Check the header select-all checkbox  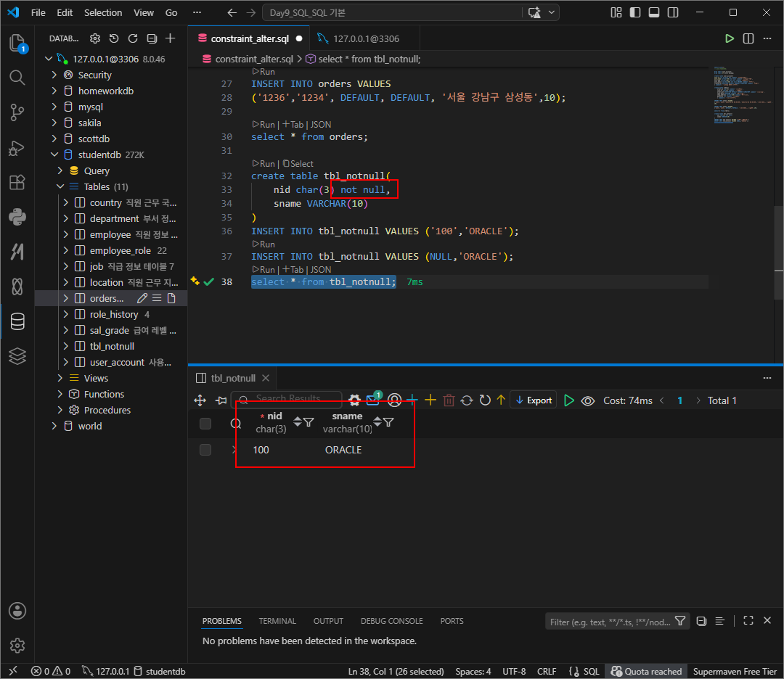tap(205, 424)
